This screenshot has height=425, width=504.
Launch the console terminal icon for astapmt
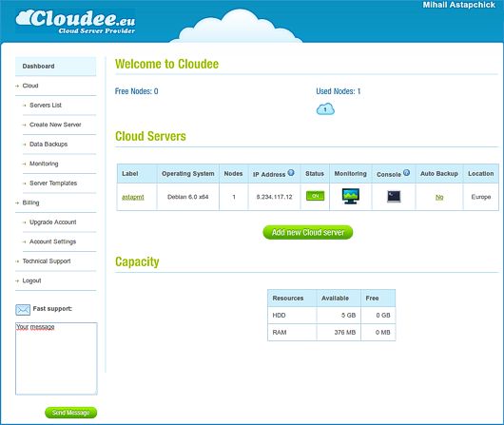(x=394, y=197)
